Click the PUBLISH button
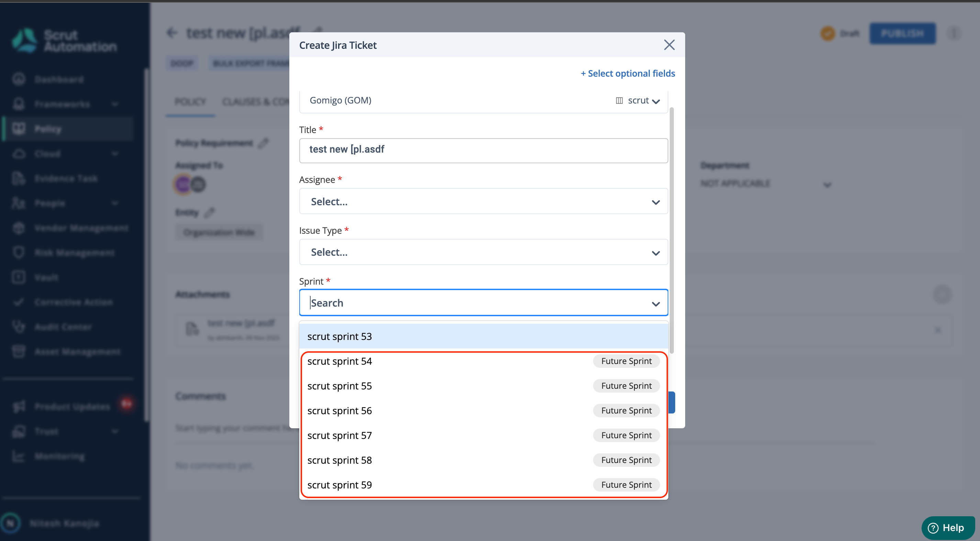Screen dimensions: 980x541 (902, 33)
